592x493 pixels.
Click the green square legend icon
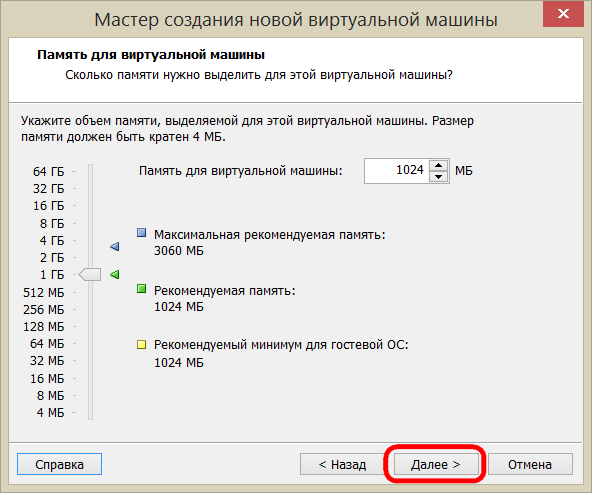tap(142, 289)
